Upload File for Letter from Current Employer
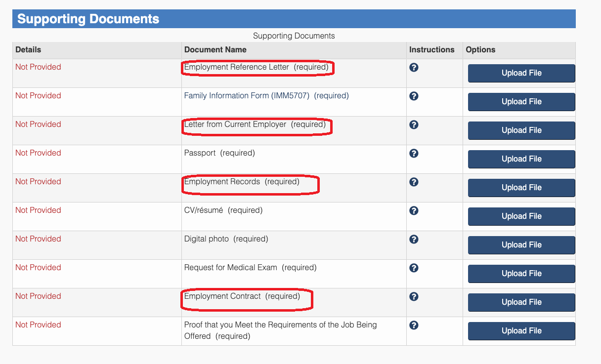 pyautogui.click(x=521, y=130)
